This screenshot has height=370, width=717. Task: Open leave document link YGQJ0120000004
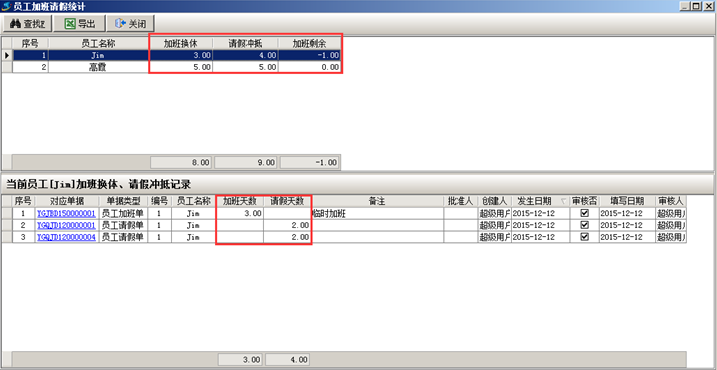[x=67, y=237]
